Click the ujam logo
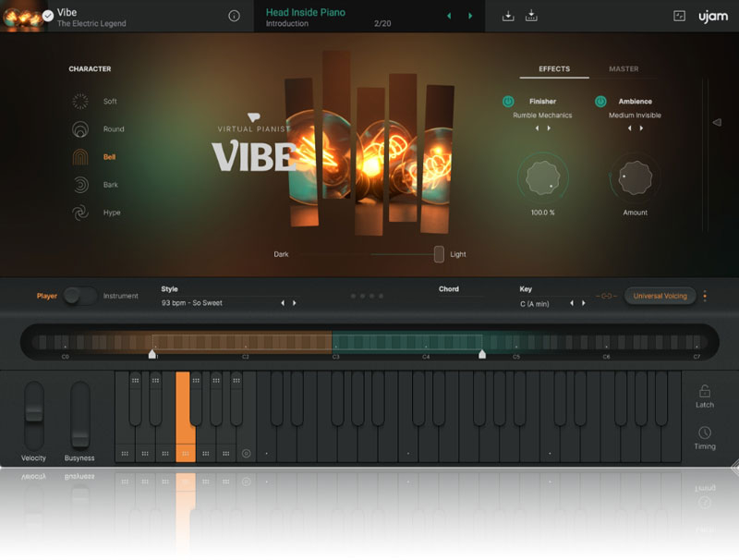Viewport: 739px width, 560px height. tap(712, 16)
